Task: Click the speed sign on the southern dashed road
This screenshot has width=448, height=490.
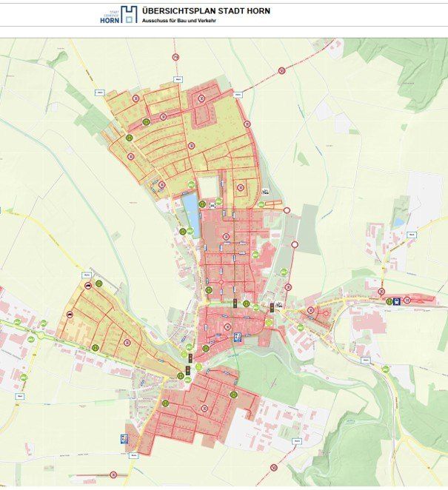Action: [274, 468]
